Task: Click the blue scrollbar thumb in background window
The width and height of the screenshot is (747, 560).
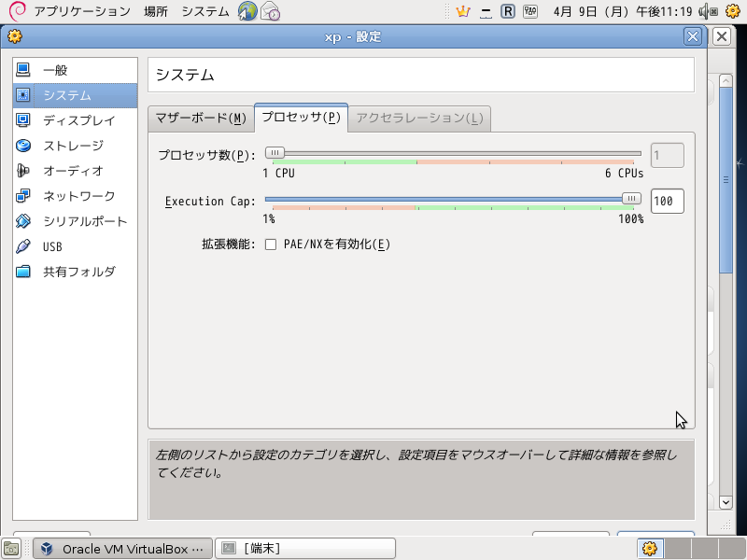Action: click(x=726, y=180)
